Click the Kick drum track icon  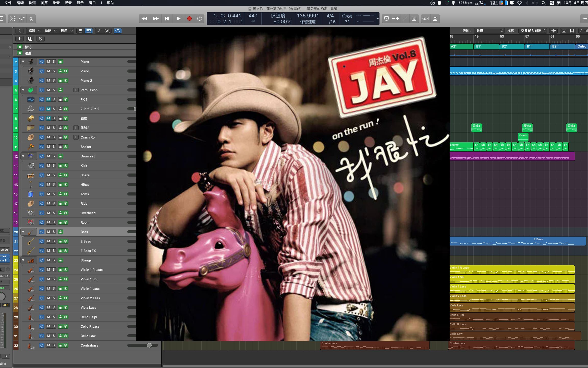(31, 166)
